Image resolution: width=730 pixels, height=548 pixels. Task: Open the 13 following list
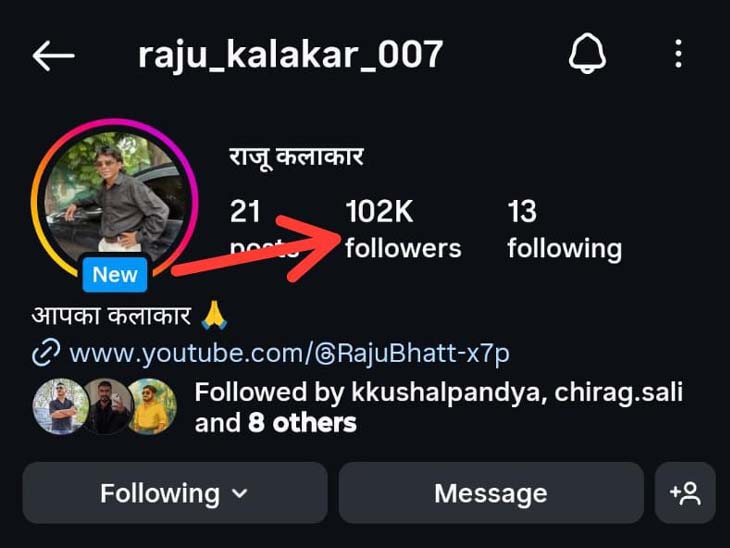[x=564, y=229]
